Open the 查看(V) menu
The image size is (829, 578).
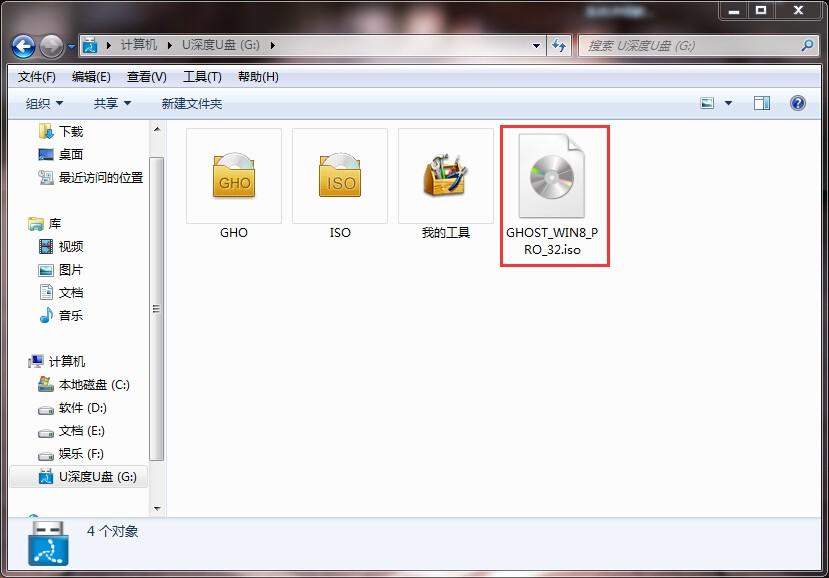pyautogui.click(x=146, y=77)
